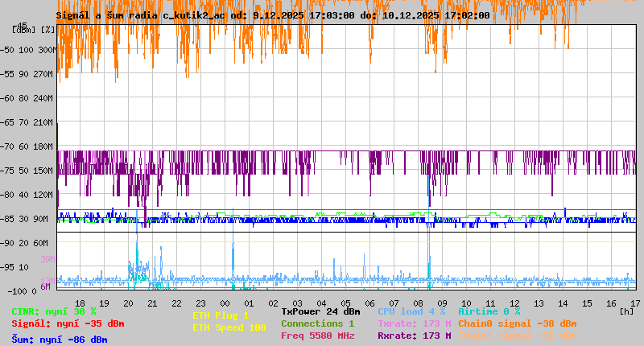Image resolution: width=644 pixels, height=346 pixels.
Task: Click hour label '00' on time axis
Action: pyautogui.click(x=225, y=303)
